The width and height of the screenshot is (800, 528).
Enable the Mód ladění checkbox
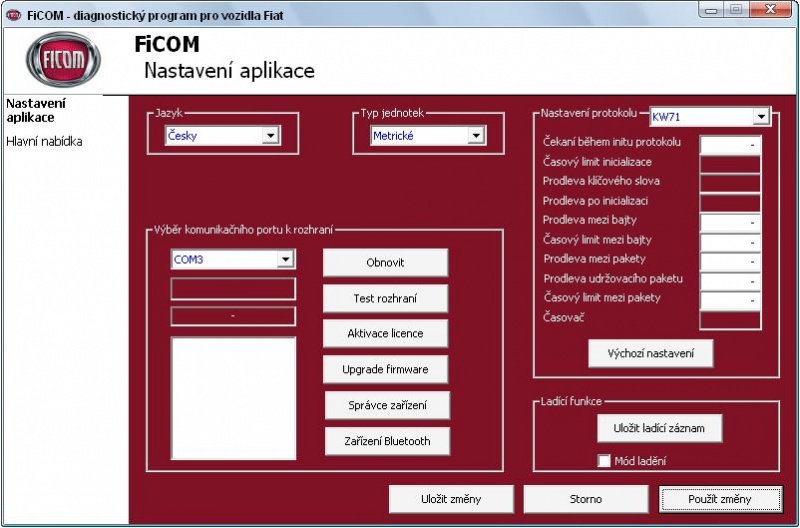coord(604,461)
